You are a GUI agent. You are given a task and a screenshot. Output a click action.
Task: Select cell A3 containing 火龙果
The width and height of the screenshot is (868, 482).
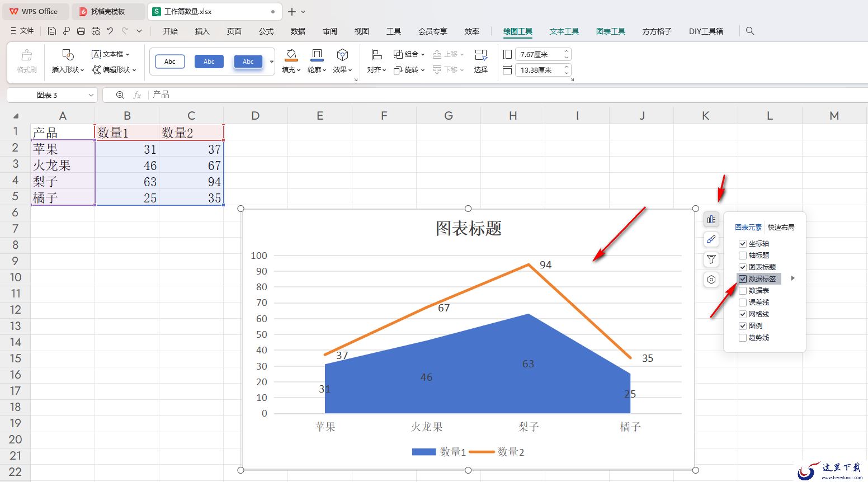click(63, 165)
